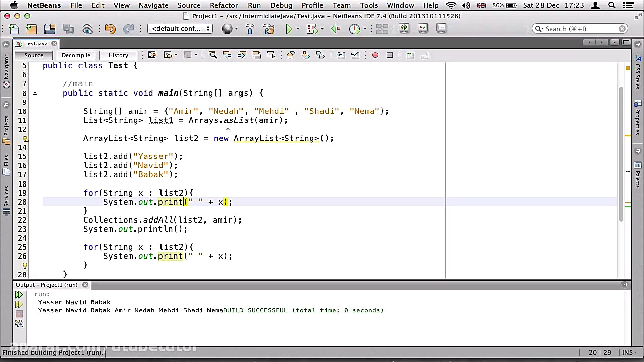The width and height of the screenshot is (644, 362).
Task: Click the red macro record icon in the editor toolbar
Action: pyautogui.click(x=375, y=55)
